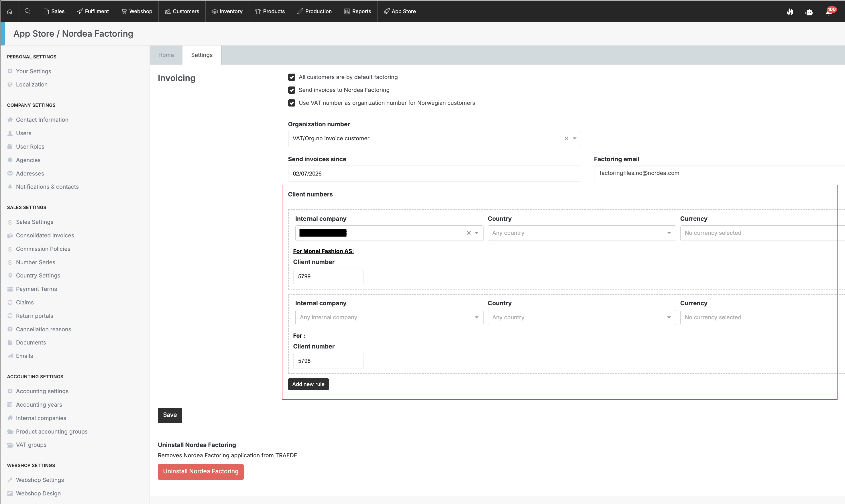Go to the home icon in top navigation
The image size is (845, 504).
tap(9, 11)
